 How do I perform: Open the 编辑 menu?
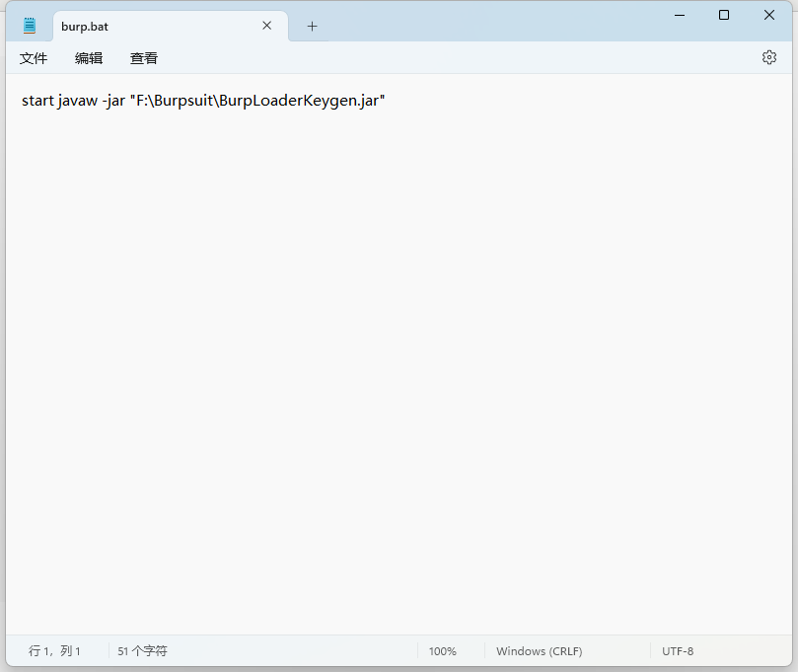tap(89, 58)
